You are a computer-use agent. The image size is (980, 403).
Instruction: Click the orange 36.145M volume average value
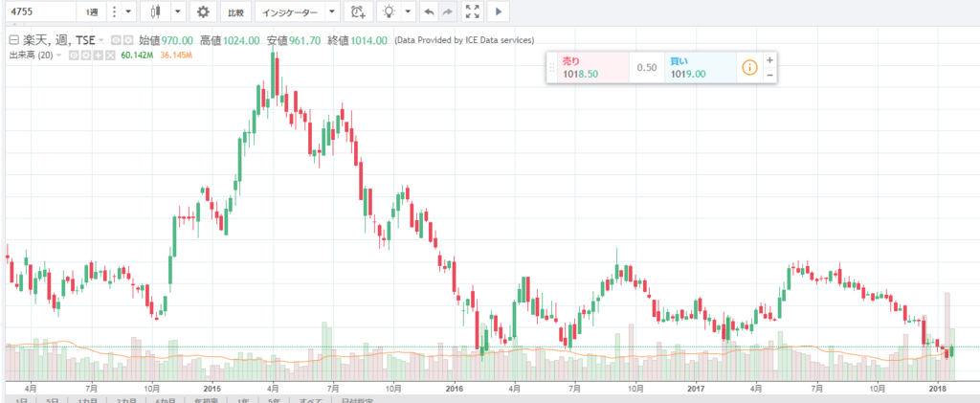(x=176, y=56)
